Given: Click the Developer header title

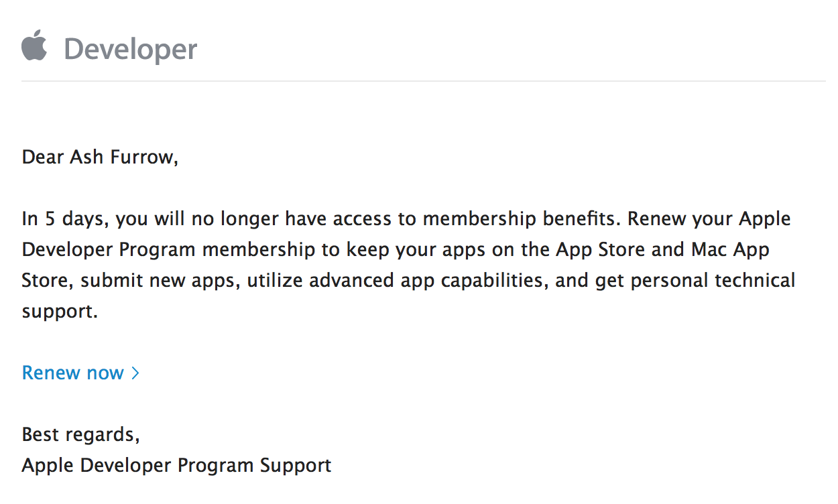Looking at the screenshot, I should [130, 50].
